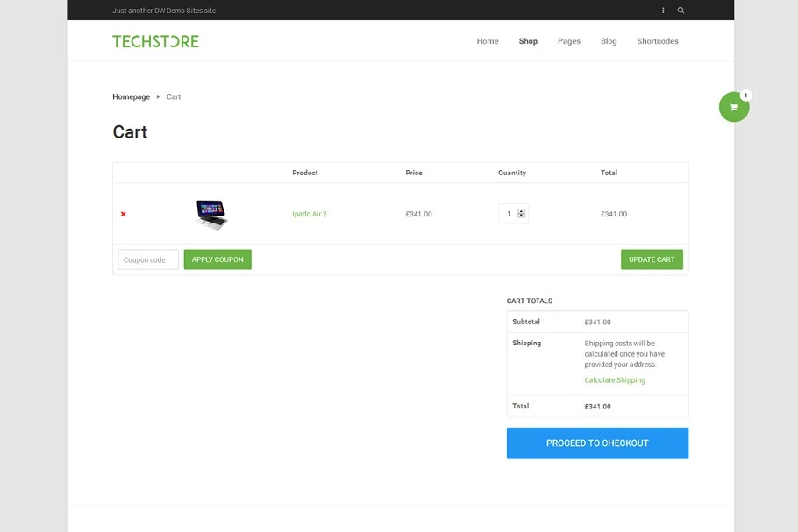Click the floating green cart icon
This screenshot has width=798, height=532.
[734, 107]
